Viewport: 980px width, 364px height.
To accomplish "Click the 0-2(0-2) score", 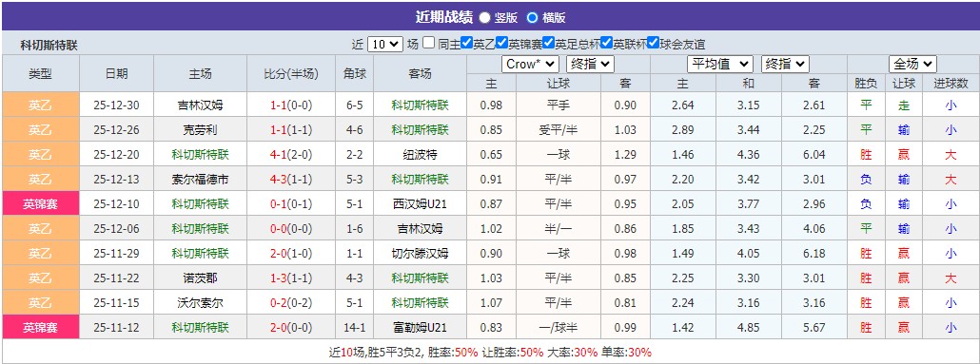I will click(x=291, y=303).
